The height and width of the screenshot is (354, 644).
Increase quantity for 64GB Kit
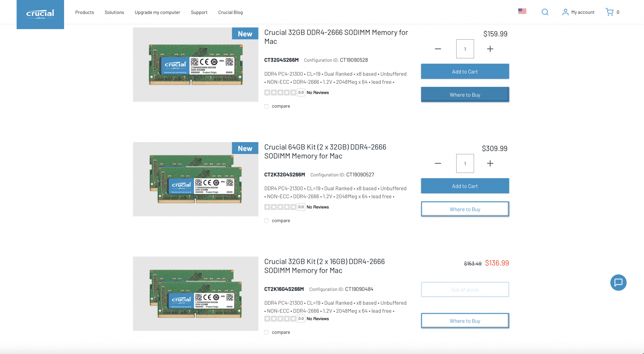pyautogui.click(x=490, y=163)
